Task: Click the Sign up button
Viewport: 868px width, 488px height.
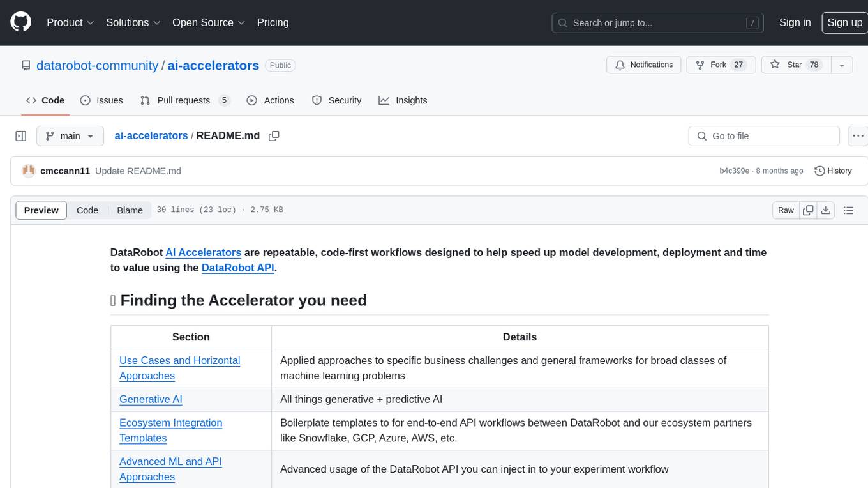Action: click(x=844, y=22)
